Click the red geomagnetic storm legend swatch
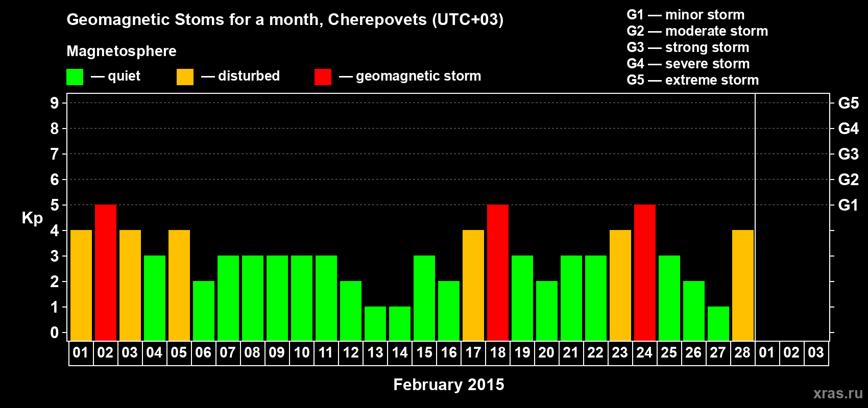The image size is (868, 408). [x=323, y=77]
